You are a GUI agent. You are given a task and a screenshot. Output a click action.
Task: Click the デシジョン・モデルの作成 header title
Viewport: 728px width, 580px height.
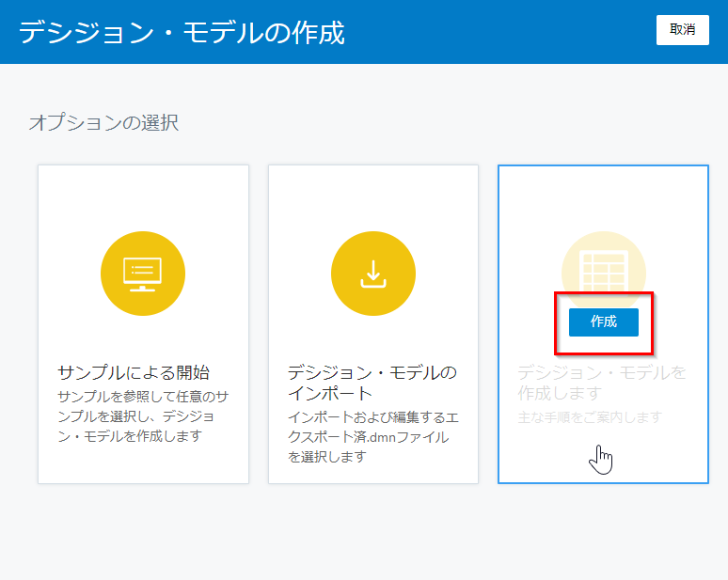182,33
